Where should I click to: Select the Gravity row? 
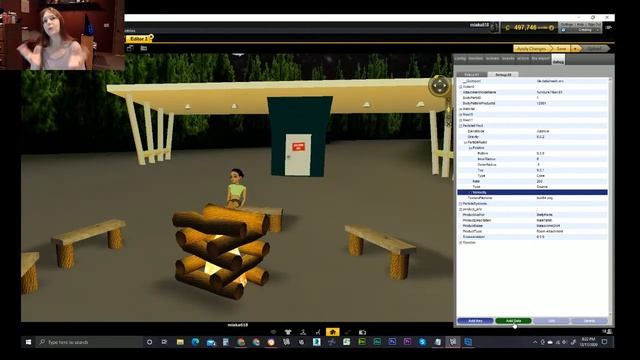tap(532, 137)
